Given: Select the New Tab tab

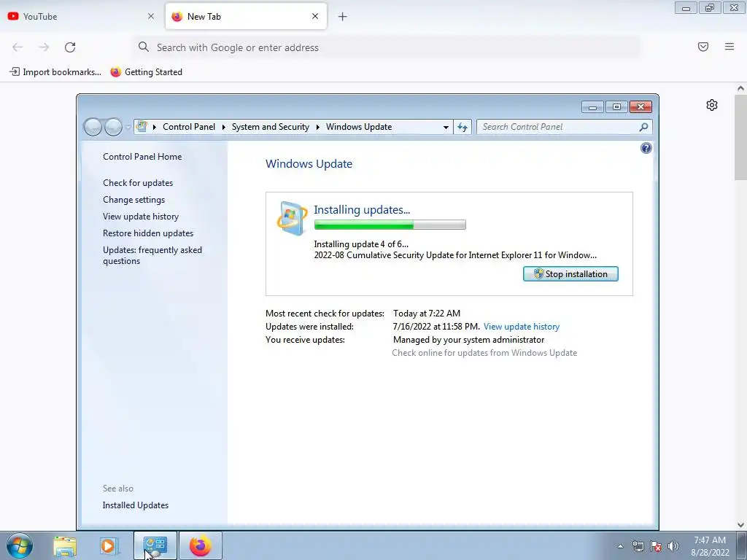Looking at the screenshot, I should [246, 16].
